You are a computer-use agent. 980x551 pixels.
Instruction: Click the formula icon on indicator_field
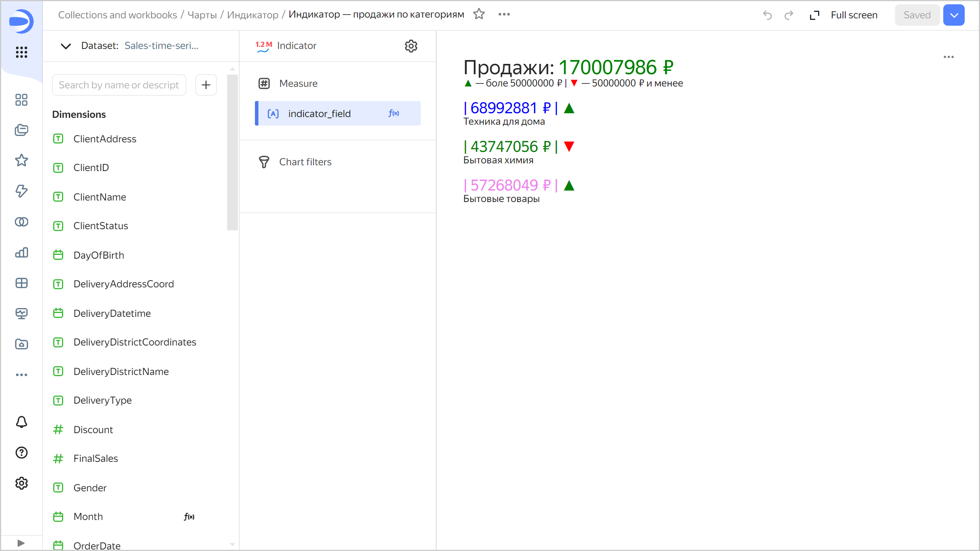click(x=394, y=113)
